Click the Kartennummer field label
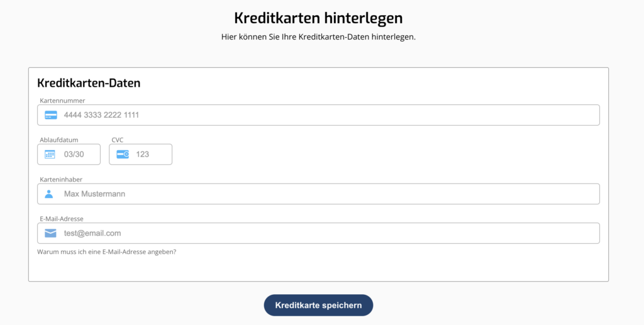 [x=62, y=101]
